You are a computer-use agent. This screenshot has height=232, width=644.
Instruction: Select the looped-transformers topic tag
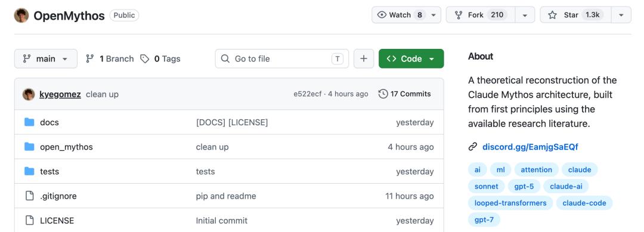(510, 203)
